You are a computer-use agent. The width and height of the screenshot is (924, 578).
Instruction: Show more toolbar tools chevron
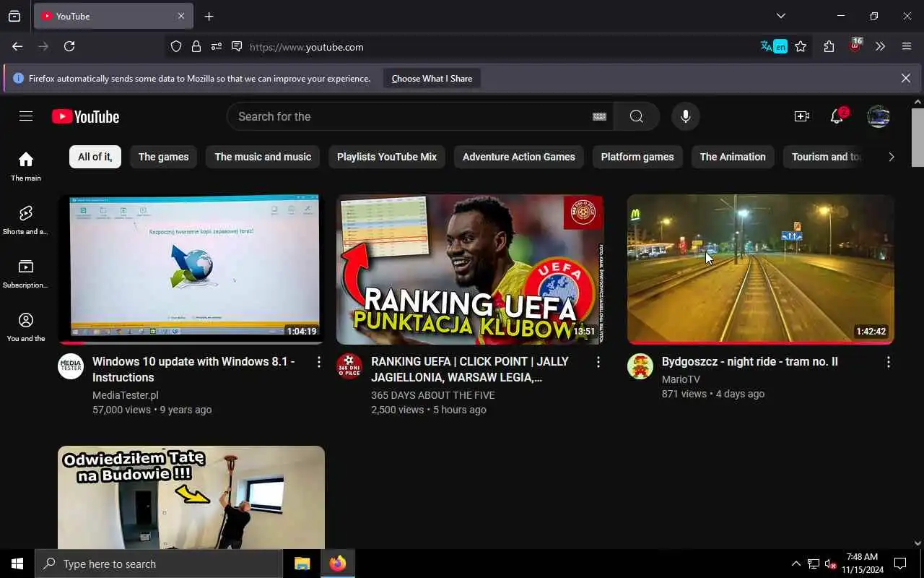click(x=880, y=46)
